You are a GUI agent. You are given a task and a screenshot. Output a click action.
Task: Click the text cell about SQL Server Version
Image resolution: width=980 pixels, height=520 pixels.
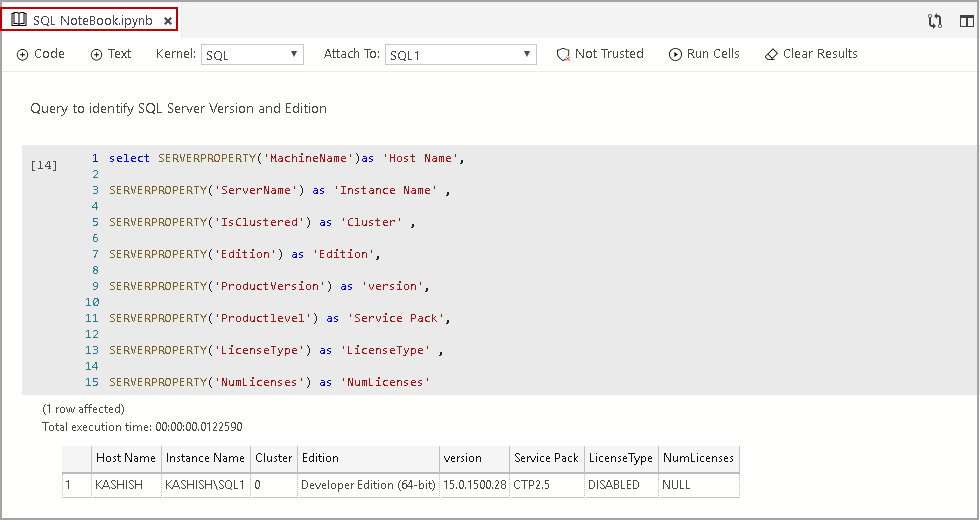(179, 108)
